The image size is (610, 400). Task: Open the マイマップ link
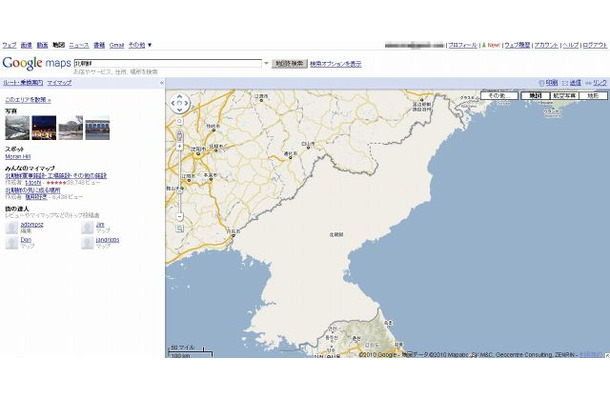[59, 83]
